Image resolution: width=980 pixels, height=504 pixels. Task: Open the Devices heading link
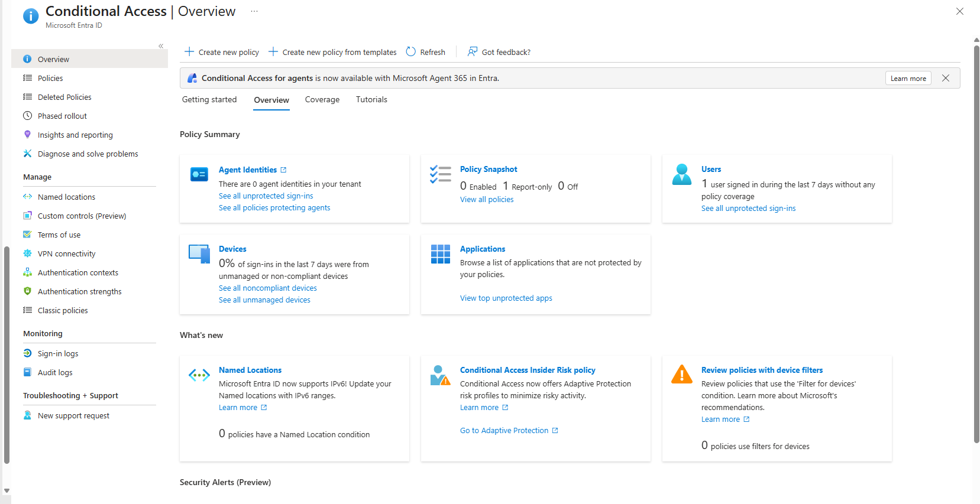pyautogui.click(x=232, y=249)
